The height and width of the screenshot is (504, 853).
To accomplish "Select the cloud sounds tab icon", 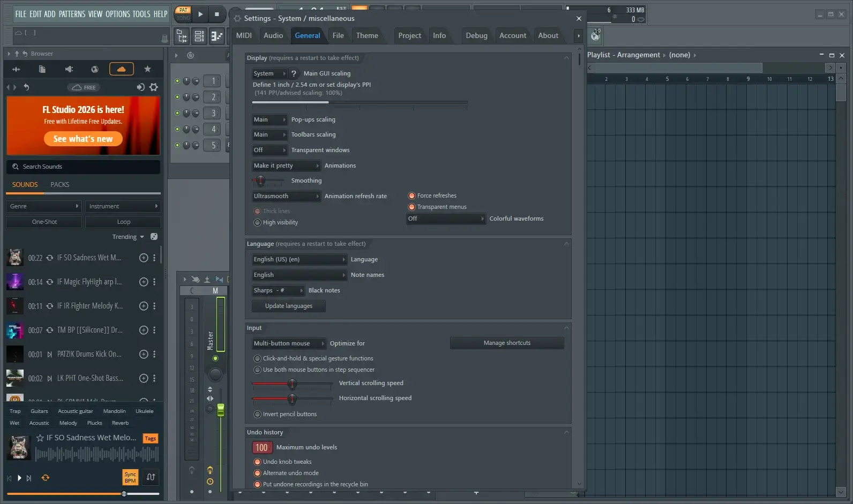I will tap(122, 69).
